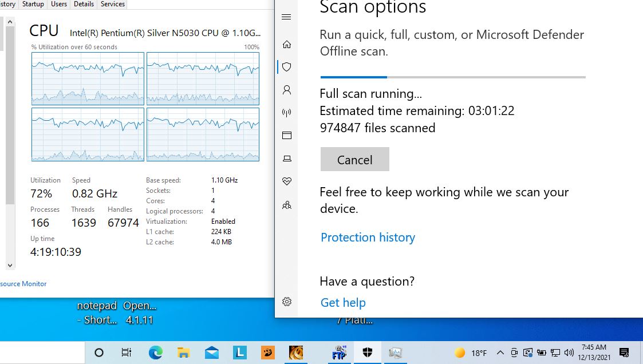The image size is (643, 364).
Task: Open the Windows Security hamburger menu
Action: [x=286, y=17]
